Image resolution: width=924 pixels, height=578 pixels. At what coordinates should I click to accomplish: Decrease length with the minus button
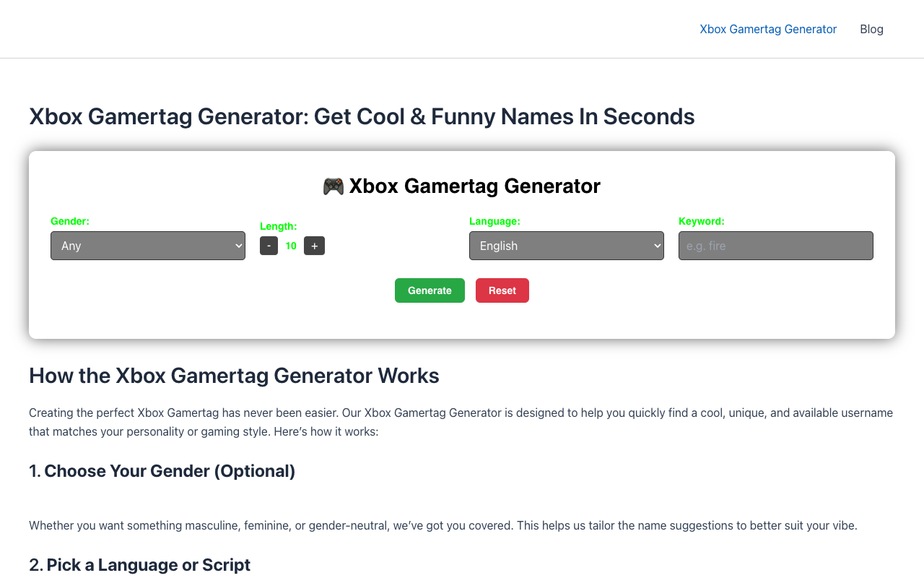(x=269, y=246)
